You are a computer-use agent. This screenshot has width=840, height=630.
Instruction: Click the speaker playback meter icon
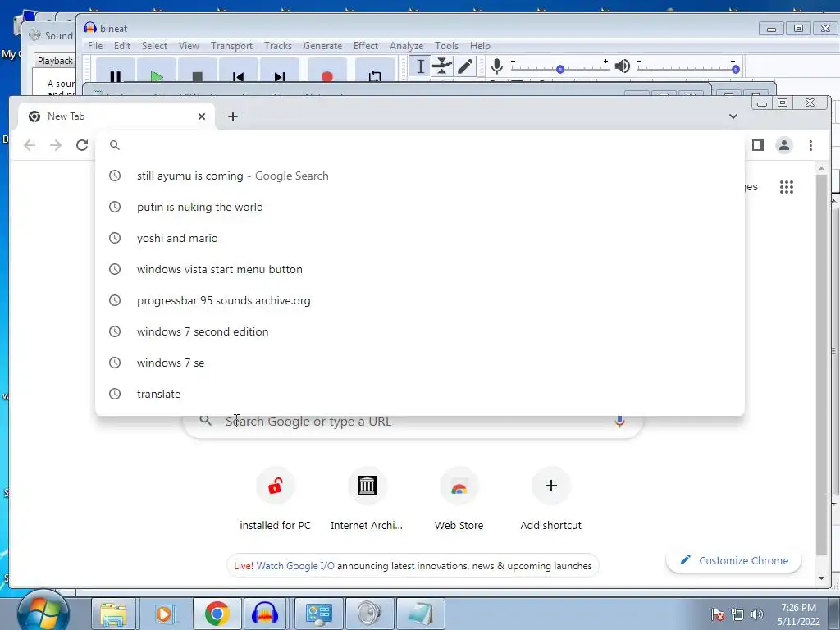(x=622, y=66)
